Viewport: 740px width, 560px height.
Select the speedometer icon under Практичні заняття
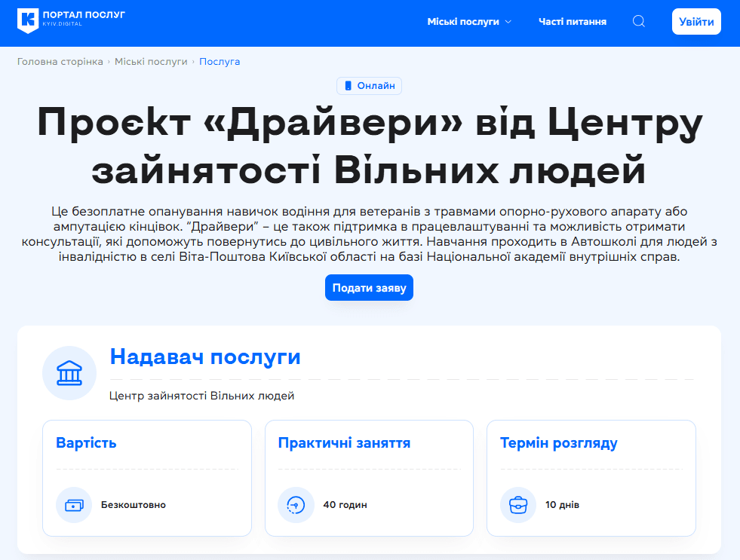[x=296, y=505]
